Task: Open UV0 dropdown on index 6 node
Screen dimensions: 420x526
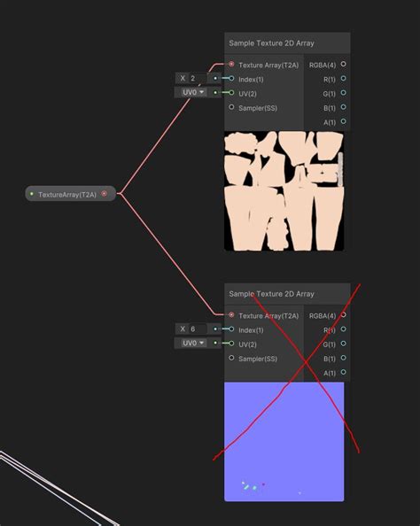Action: click(193, 343)
